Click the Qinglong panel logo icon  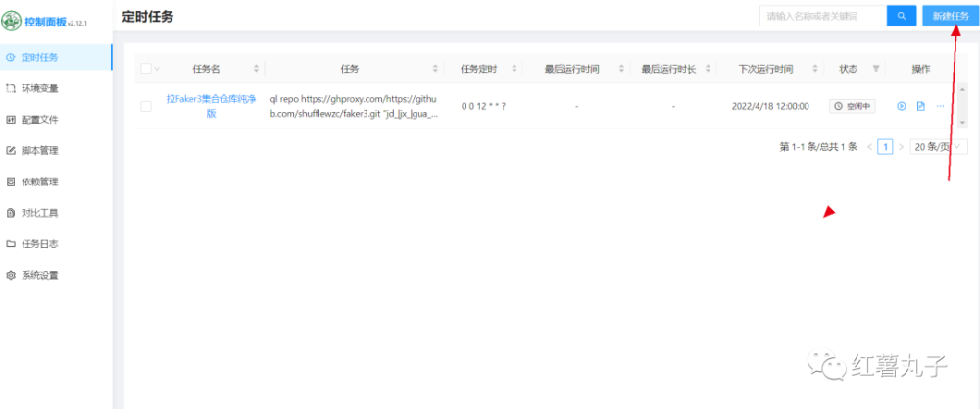11,21
